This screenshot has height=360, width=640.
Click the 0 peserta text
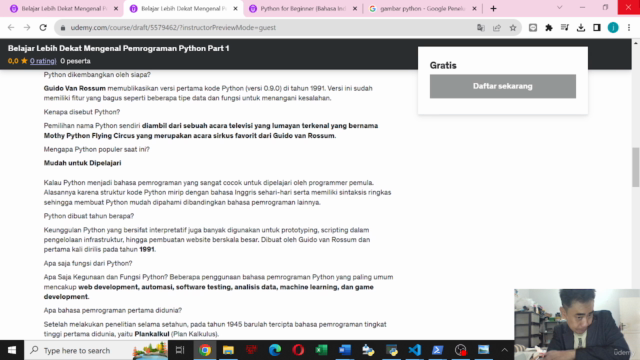click(76, 61)
